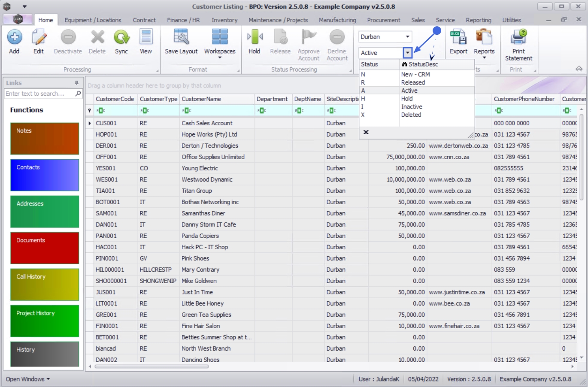Sort by CustomerCode column header
Image resolution: width=588 pixels, height=387 pixels.
[115, 99]
